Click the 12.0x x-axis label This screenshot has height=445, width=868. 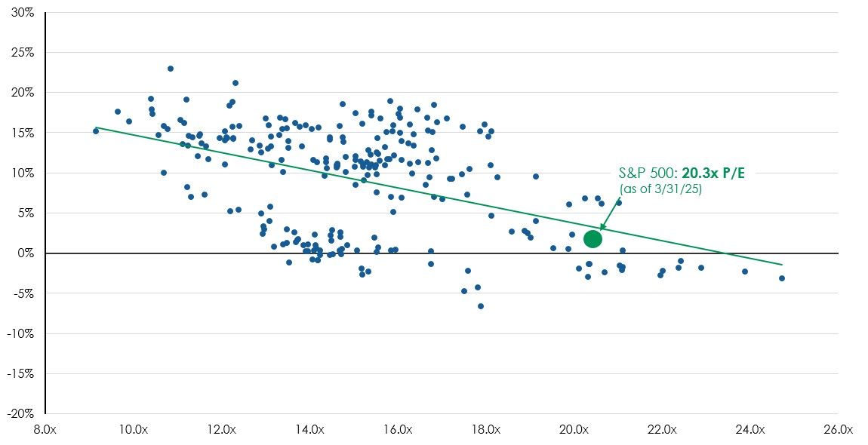[x=221, y=430]
